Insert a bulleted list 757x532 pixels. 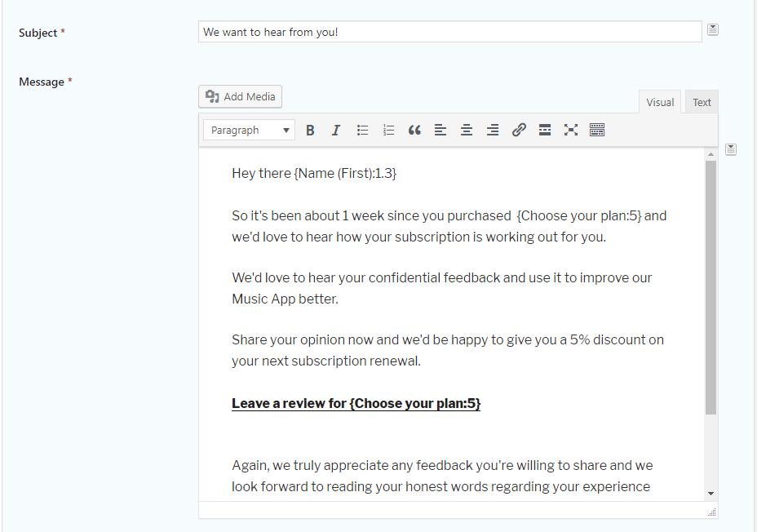362,130
